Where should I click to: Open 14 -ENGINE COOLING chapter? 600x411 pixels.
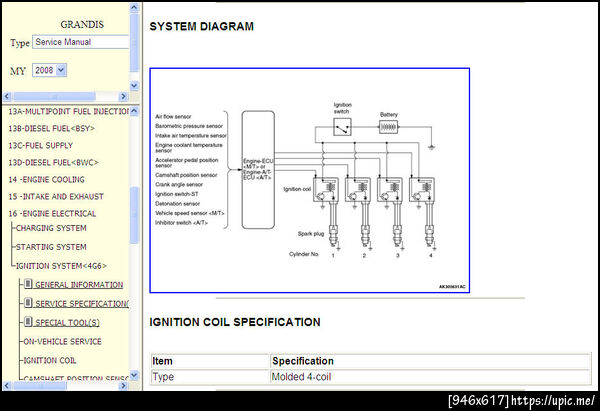(x=47, y=179)
